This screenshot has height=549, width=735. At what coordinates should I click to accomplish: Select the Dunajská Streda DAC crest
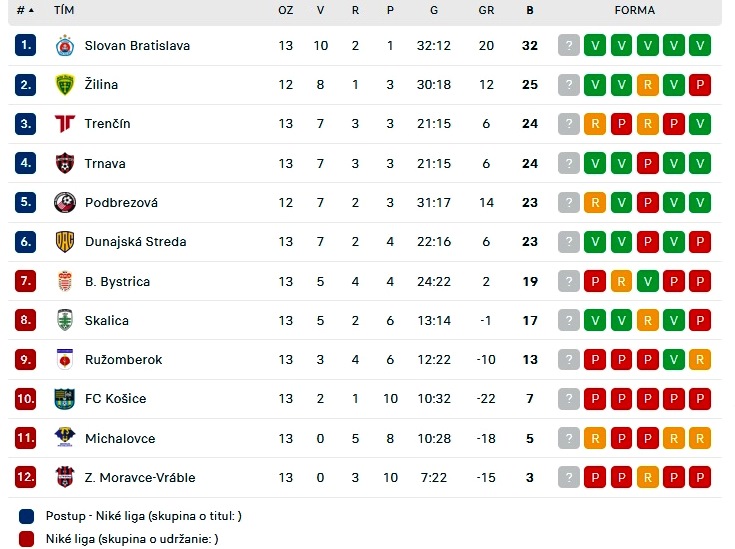click(65, 242)
